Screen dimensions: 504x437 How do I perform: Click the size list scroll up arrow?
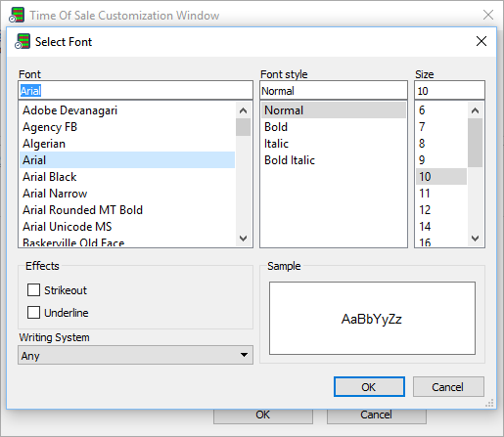(x=475, y=110)
